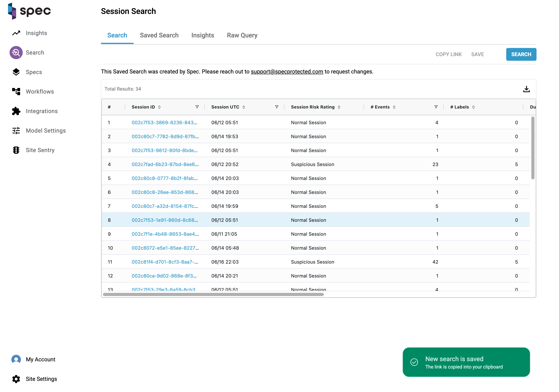
Task: Open the # Events column filter
Action: click(x=436, y=107)
